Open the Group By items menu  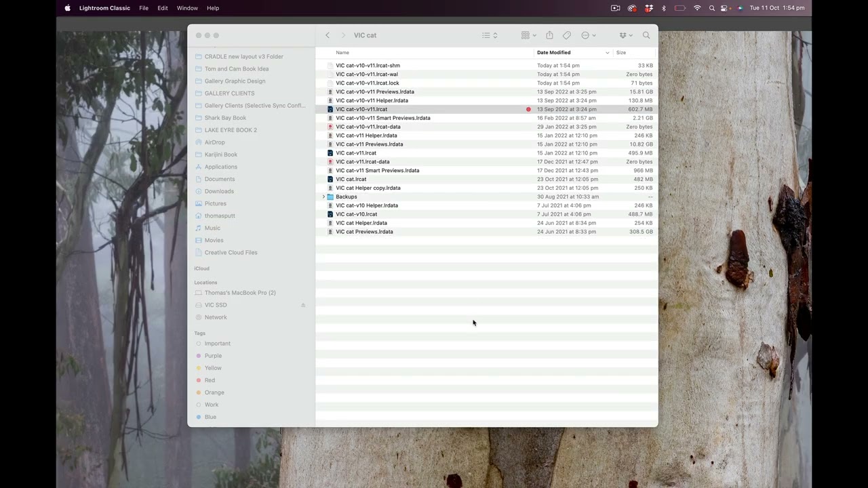(528, 35)
